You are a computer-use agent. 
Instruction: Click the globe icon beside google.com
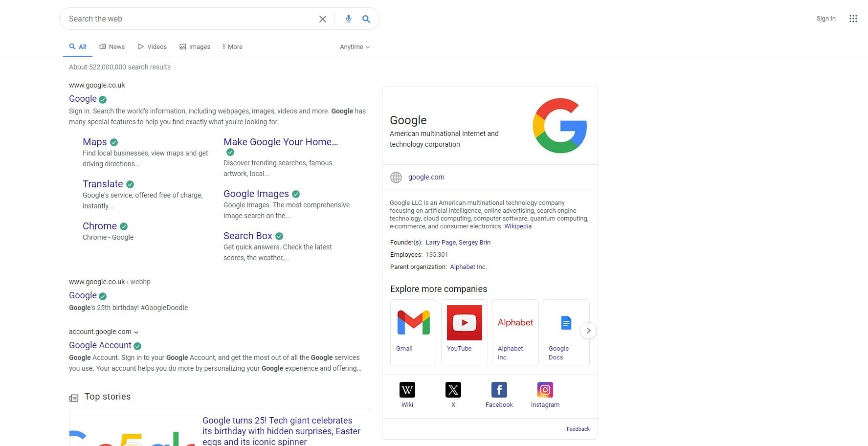(x=396, y=177)
